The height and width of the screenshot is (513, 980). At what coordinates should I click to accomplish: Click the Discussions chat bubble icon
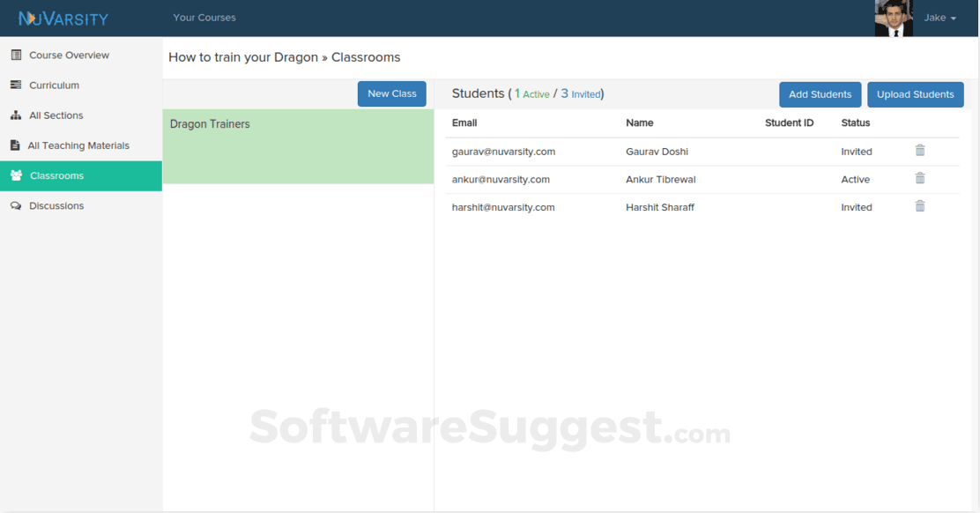16,205
